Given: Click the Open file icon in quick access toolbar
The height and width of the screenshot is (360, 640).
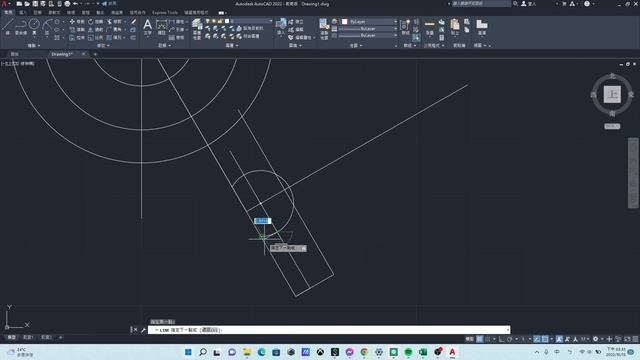Looking at the screenshot, I should coord(27,4).
